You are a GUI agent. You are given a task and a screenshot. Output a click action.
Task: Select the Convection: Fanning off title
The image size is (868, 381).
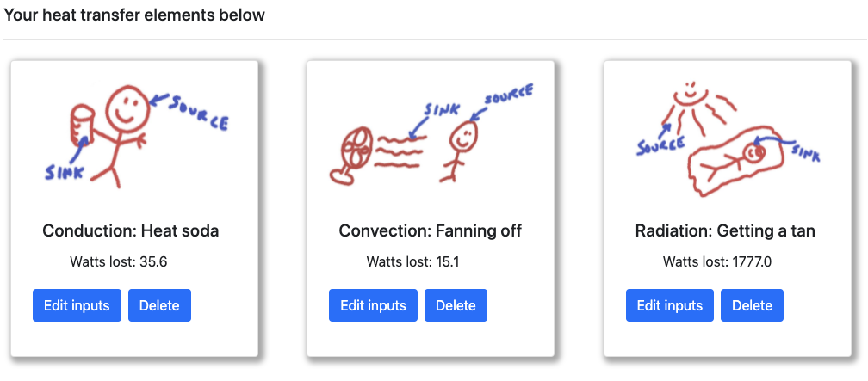click(x=431, y=230)
